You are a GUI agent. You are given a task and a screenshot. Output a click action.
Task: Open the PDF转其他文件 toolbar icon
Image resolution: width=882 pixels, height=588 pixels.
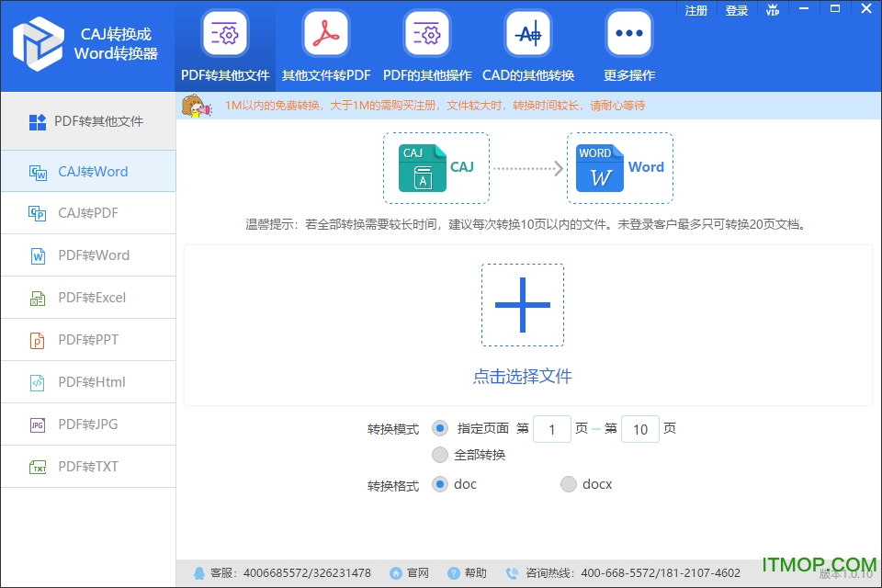pyautogui.click(x=225, y=35)
